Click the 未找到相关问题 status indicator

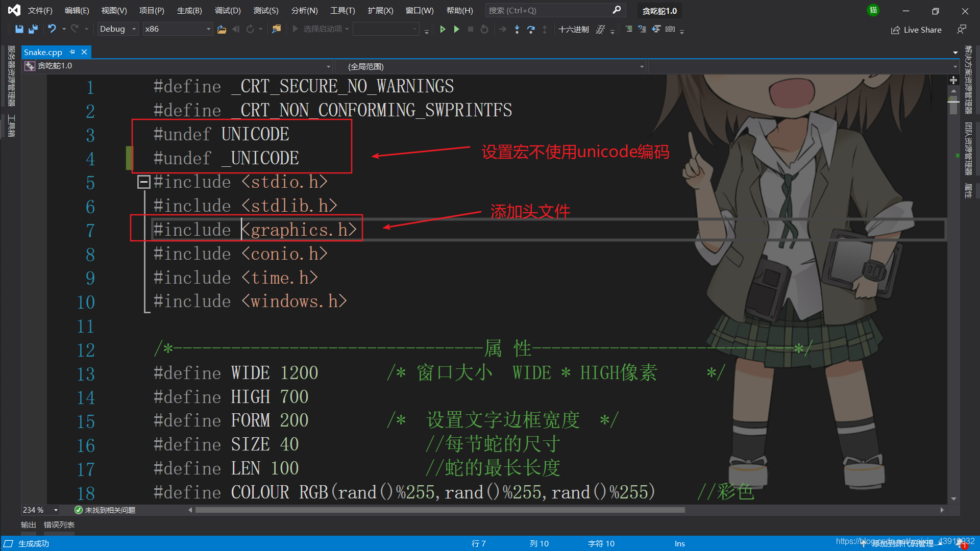(x=105, y=510)
